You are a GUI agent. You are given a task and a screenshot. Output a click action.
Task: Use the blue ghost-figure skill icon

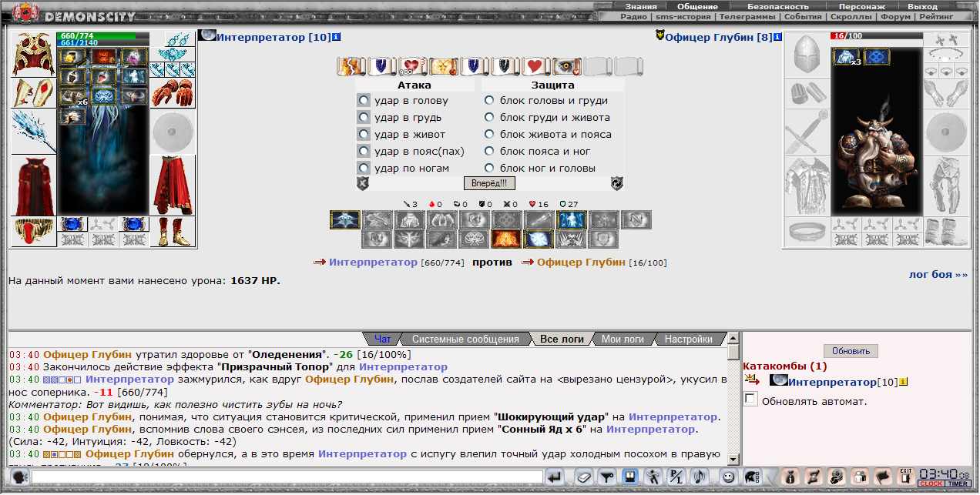click(572, 220)
